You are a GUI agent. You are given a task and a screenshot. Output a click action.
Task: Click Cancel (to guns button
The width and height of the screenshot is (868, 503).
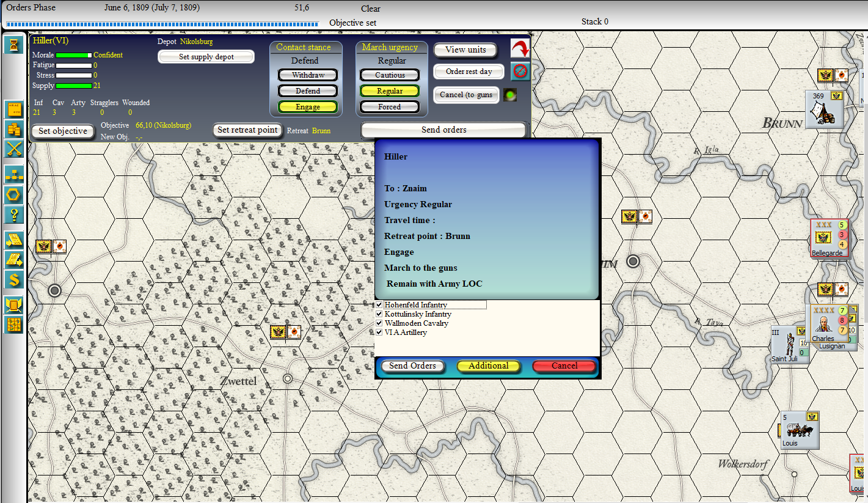click(x=466, y=95)
